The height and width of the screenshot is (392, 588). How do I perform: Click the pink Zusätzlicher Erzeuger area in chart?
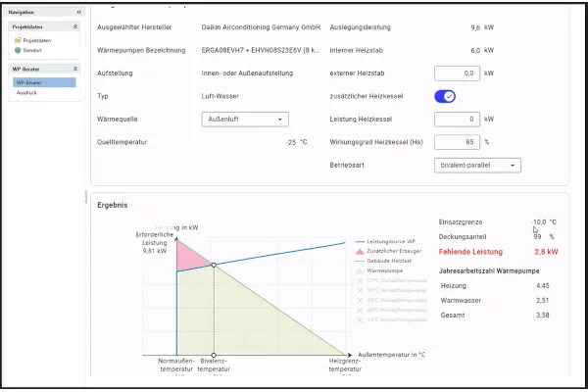pyautogui.click(x=186, y=258)
